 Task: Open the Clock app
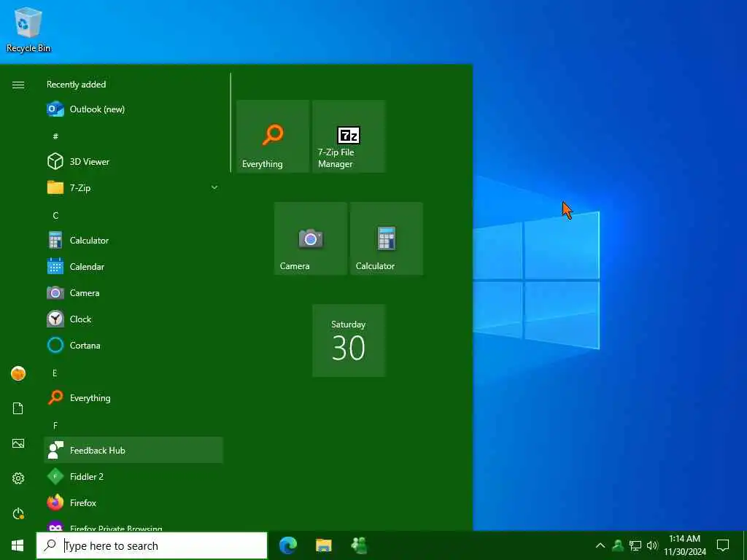(133, 319)
